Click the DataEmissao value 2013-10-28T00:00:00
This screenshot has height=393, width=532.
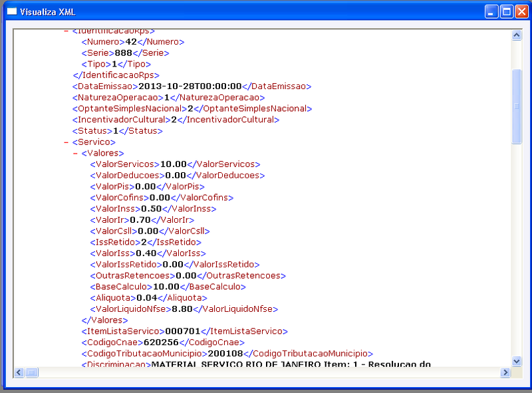coord(190,86)
